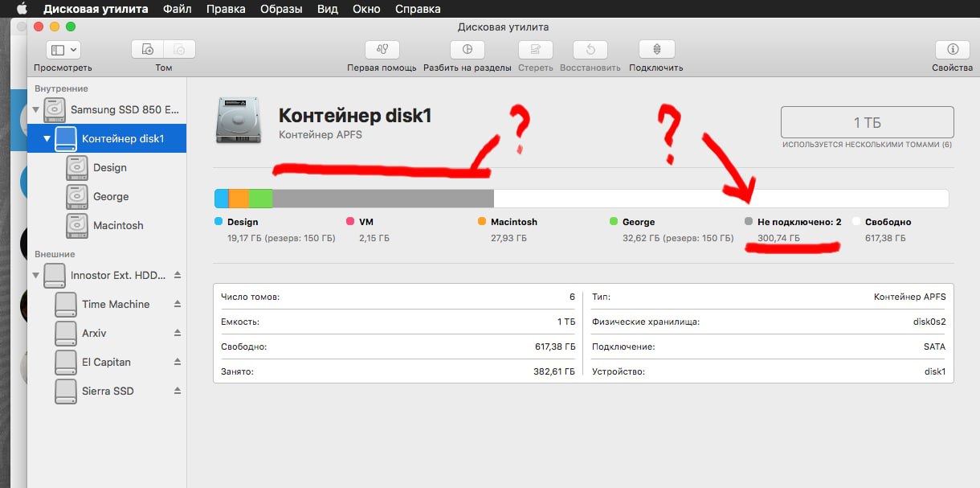Click the Mount button (Подключить)

click(656, 49)
